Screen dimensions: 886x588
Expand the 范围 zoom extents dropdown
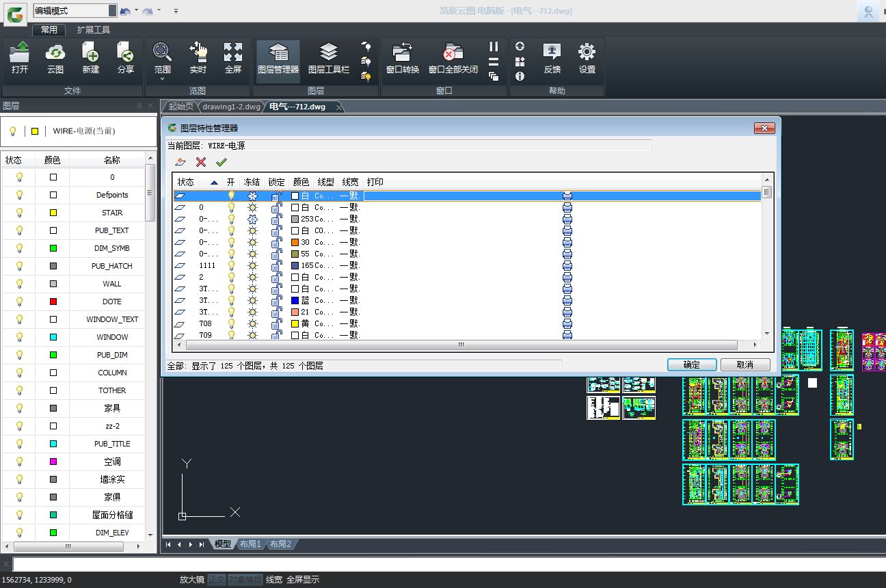tap(162, 79)
